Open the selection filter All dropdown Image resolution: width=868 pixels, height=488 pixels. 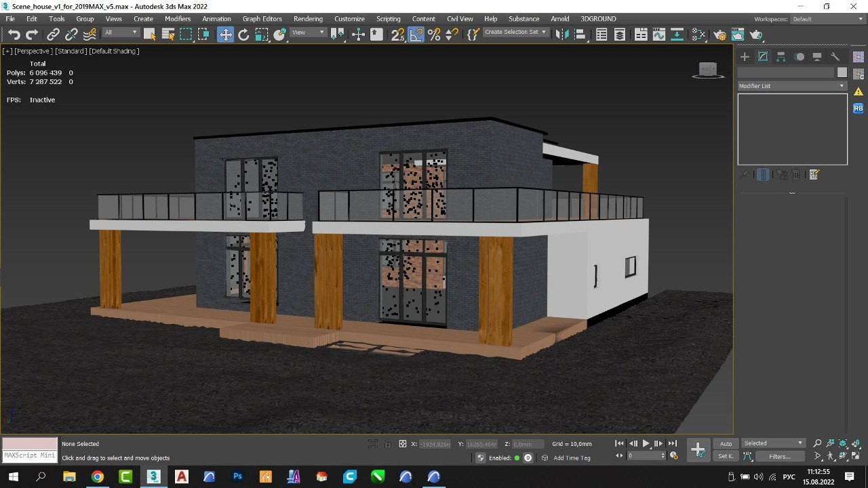121,33
